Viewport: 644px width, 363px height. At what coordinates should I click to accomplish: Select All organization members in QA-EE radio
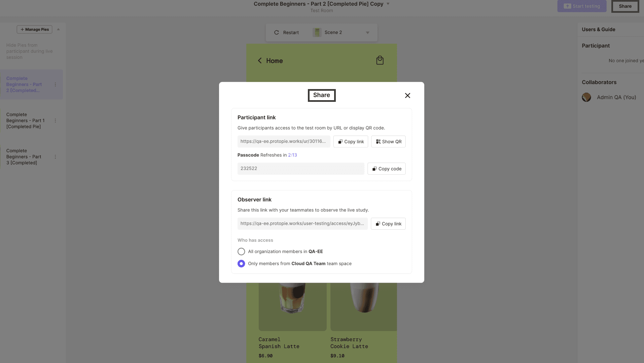(x=241, y=251)
